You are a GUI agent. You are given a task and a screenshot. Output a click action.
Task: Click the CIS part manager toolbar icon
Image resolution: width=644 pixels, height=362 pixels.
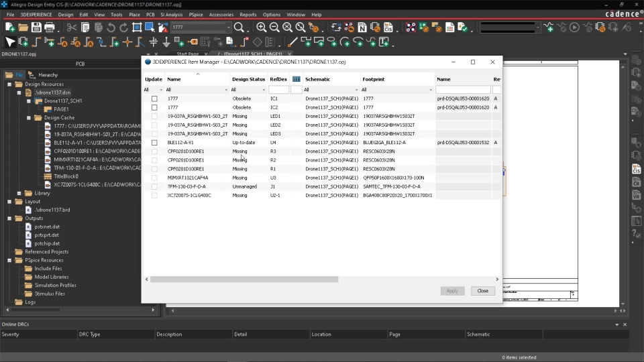point(388,27)
